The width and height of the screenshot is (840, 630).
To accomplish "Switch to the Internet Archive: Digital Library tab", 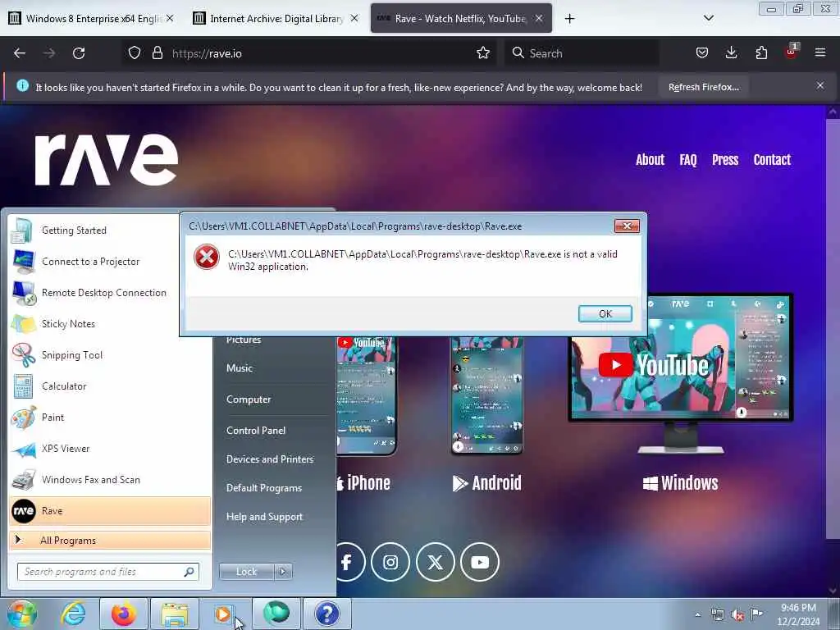I will [276, 19].
